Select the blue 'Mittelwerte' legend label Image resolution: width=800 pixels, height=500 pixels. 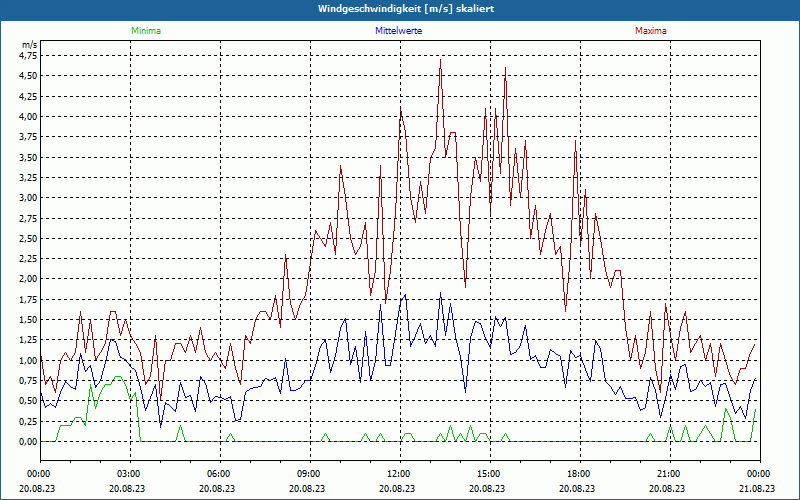click(x=398, y=31)
